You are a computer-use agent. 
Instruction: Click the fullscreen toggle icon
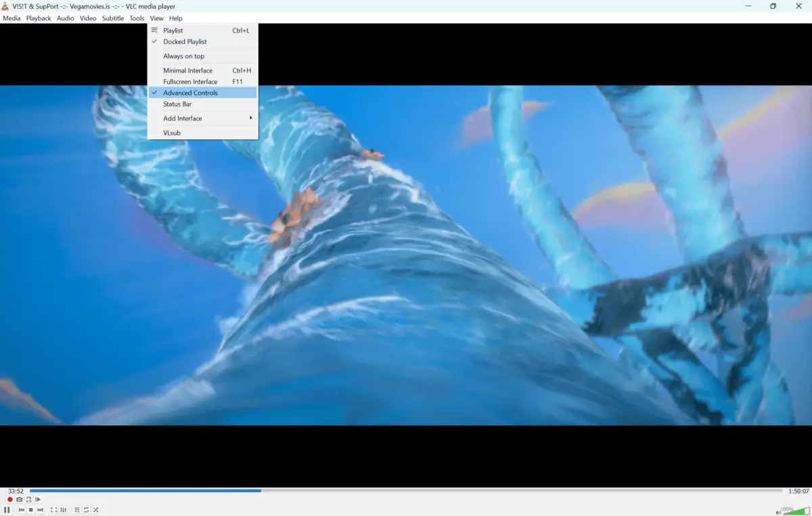pyautogui.click(x=53, y=510)
